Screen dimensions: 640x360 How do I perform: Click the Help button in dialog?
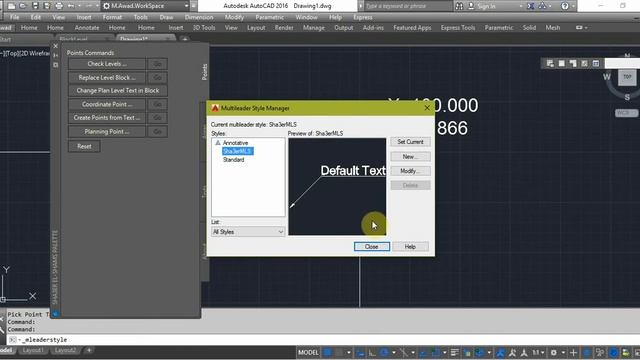click(x=410, y=247)
